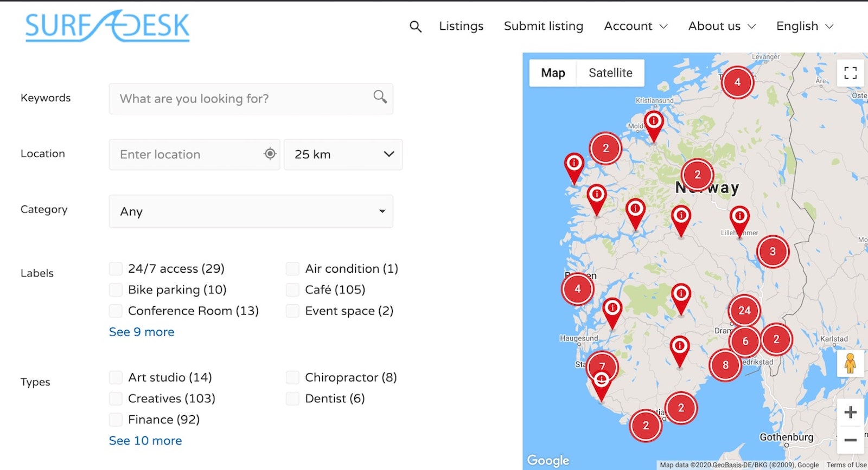This screenshot has width=868, height=470.
Task: Zoom in on the map
Action: click(x=850, y=413)
